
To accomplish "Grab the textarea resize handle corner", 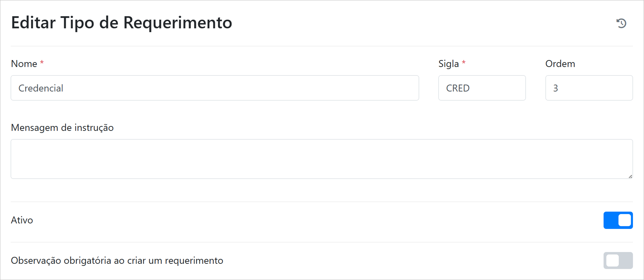I will point(630,176).
